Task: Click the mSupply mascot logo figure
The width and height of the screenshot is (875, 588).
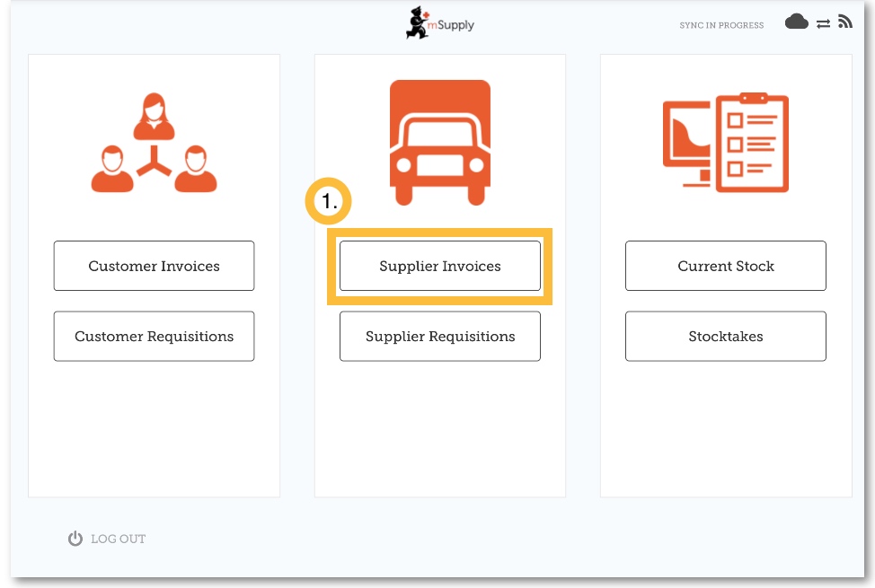Action: [x=418, y=23]
